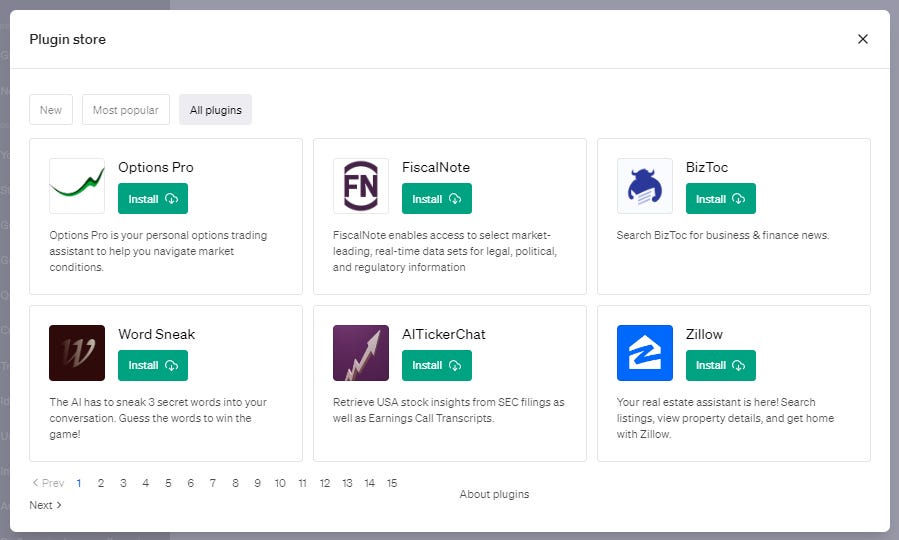Close the Plugin store dialog
This screenshot has width=899, height=540.
point(862,39)
